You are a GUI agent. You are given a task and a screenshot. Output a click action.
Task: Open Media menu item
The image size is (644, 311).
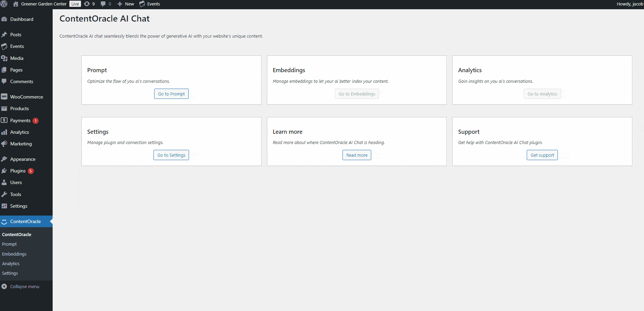click(x=26, y=58)
